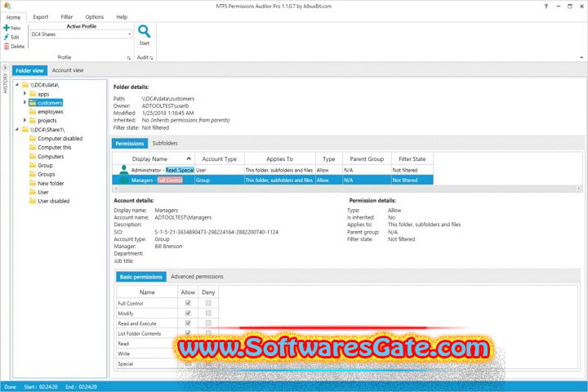The width and height of the screenshot is (588, 392).
Task: Open the Home ribbon tab
Action: pos(14,17)
